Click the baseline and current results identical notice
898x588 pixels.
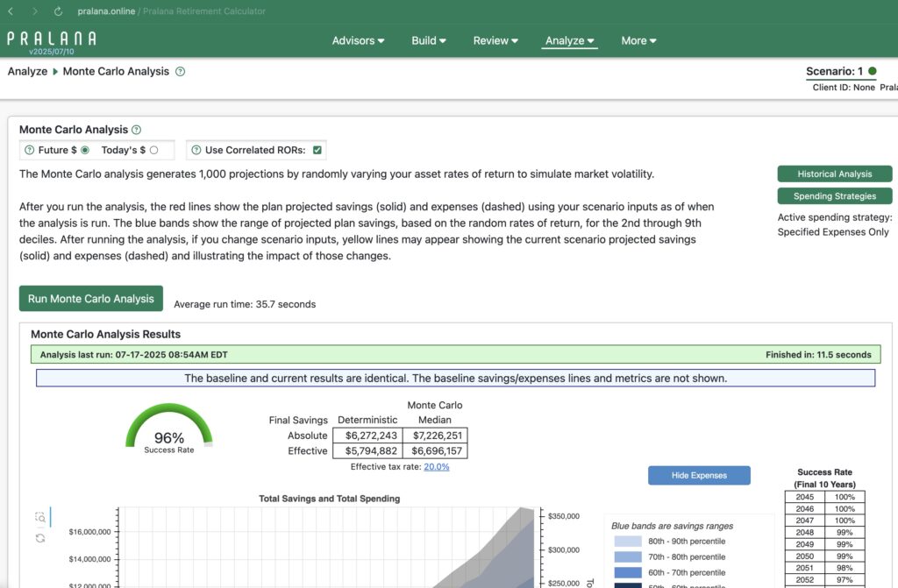455,379
